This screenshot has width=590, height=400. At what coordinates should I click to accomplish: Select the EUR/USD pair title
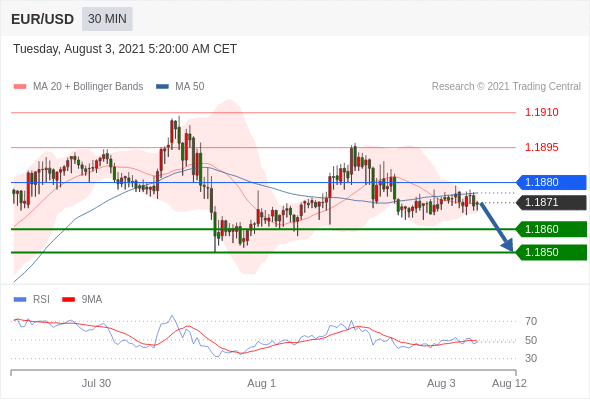pyautogui.click(x=43, y=19)
